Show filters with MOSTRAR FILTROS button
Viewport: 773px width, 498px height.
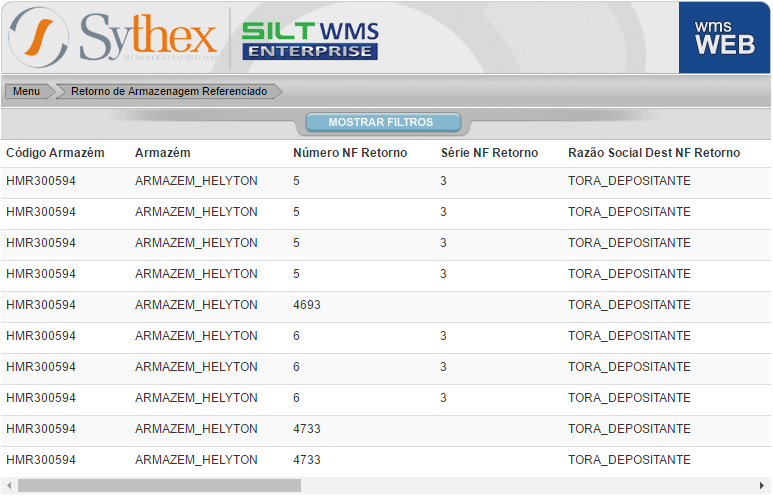(x=383, y=122)
